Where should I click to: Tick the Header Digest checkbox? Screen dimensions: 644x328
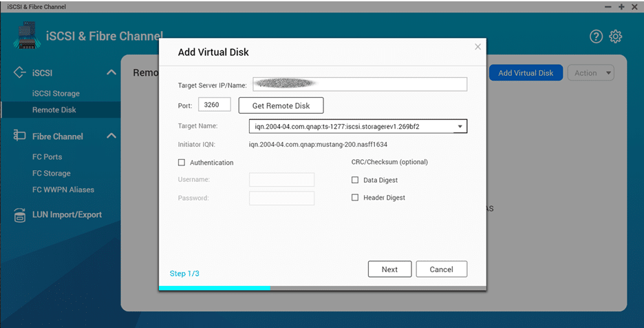point(355,198)
